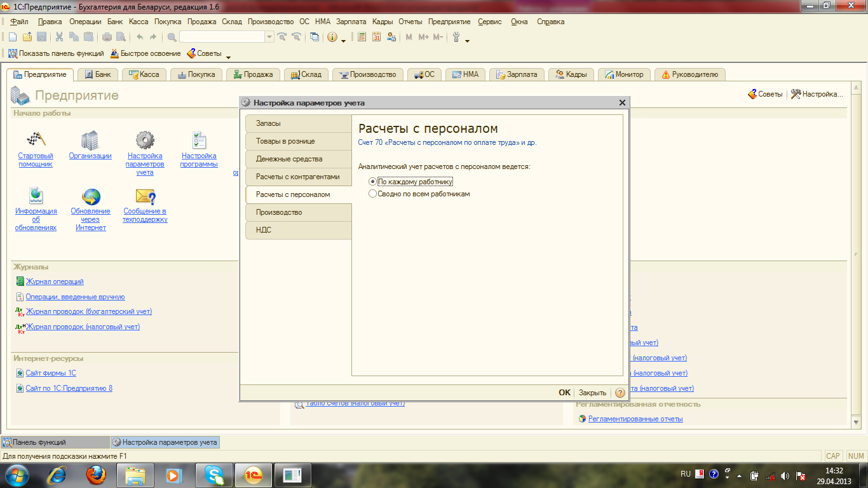The image size is (868, 488).
Task: Open the Сайт фирмы 1С link
Action: (x=51, y=373)
